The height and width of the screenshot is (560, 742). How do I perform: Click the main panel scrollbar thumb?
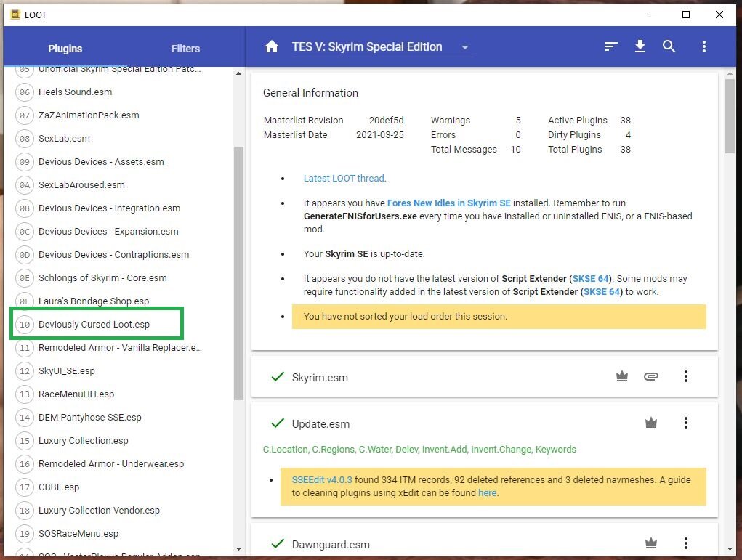pyautogui.click(x=730, y=116)
